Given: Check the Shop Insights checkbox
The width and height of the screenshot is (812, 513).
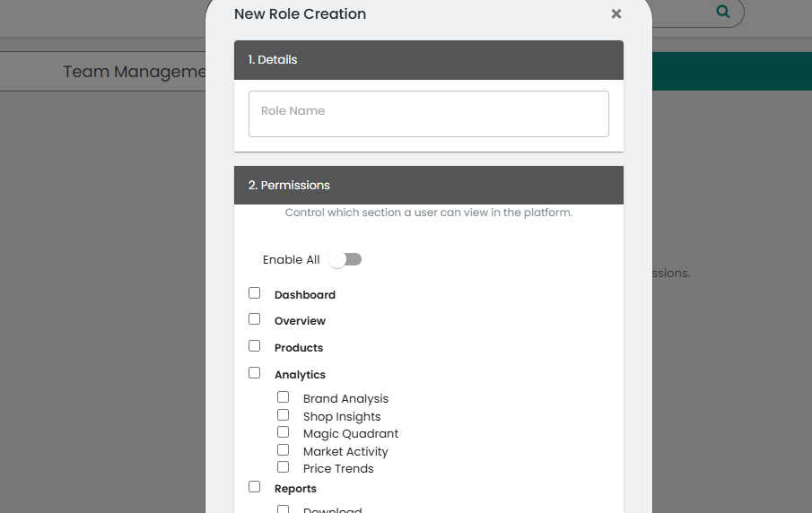Looking at the screenshot, I should tap(284, 415).
